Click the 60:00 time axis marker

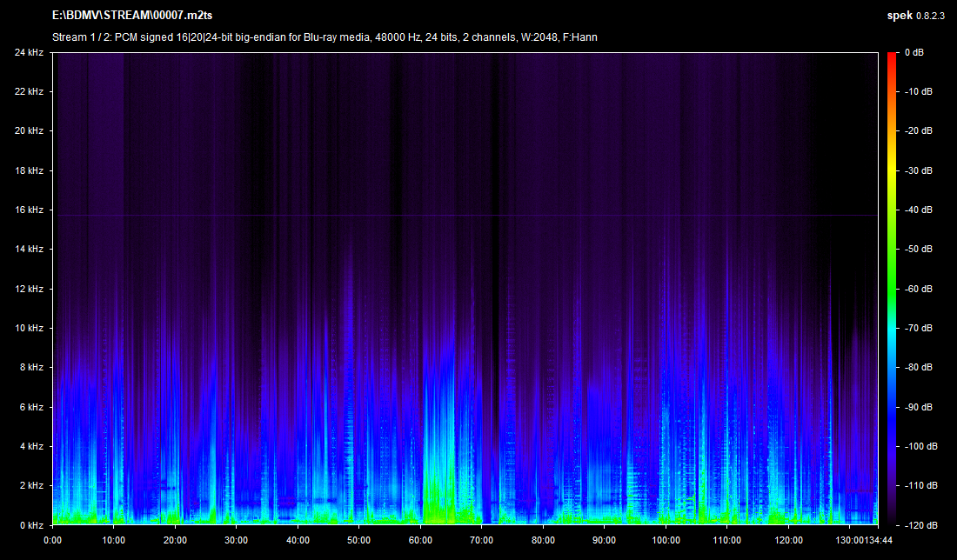(x=420, y=539)
